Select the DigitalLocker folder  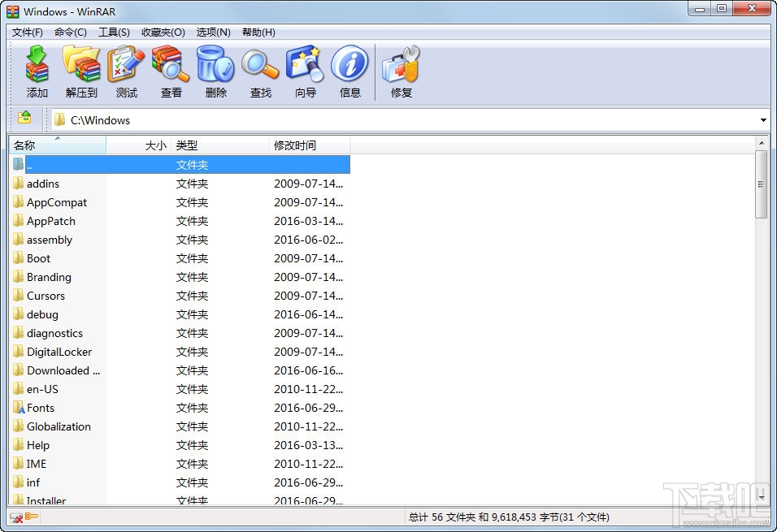[x=59, y=352]
